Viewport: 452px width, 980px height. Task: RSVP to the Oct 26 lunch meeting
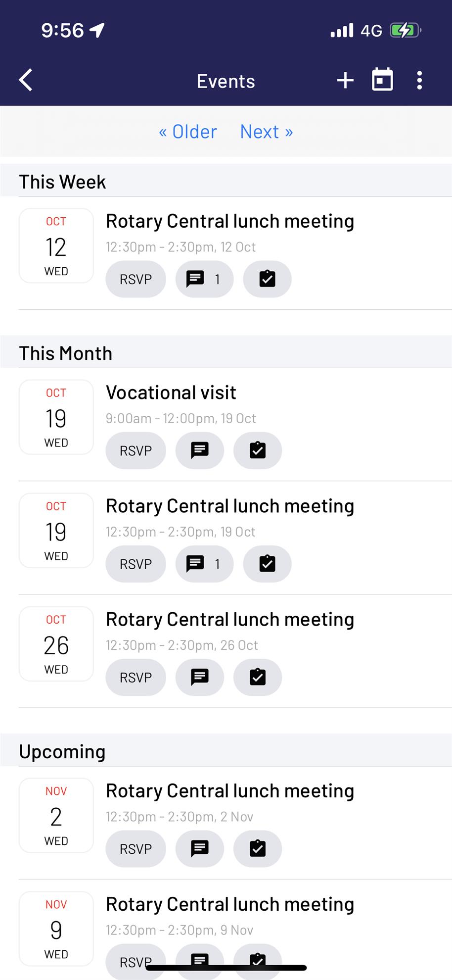[x=136, y=677]
